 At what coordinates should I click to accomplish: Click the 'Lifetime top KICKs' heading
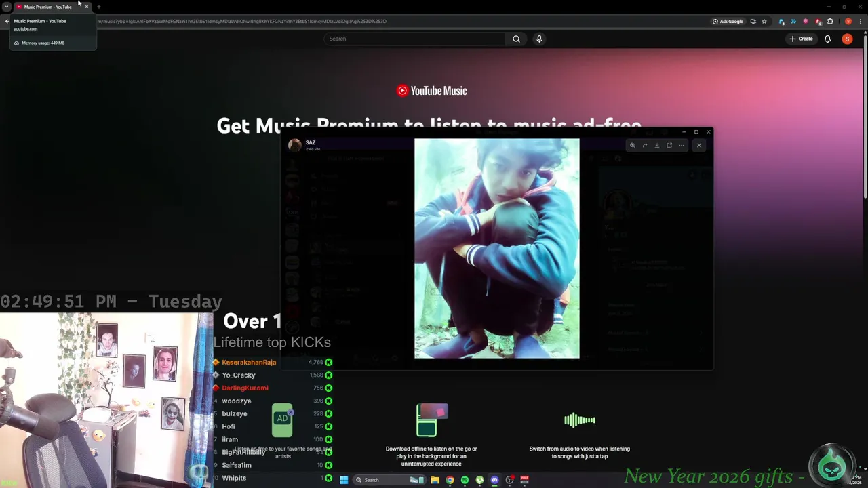pos(272,342)
